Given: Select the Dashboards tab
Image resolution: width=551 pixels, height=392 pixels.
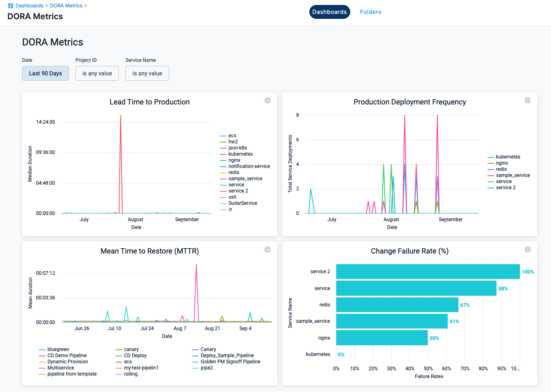Looking at the screenshot, I should tap(329, 12).
